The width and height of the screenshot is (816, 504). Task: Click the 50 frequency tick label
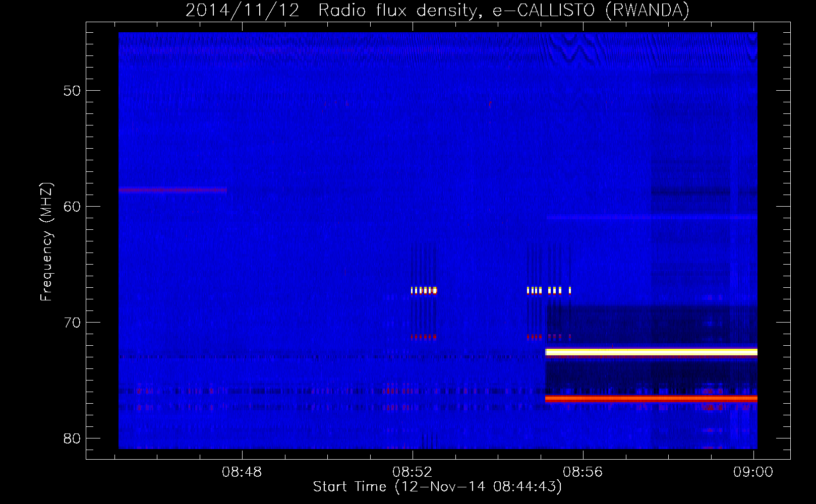pyautogui.click(x=72, y=91)
